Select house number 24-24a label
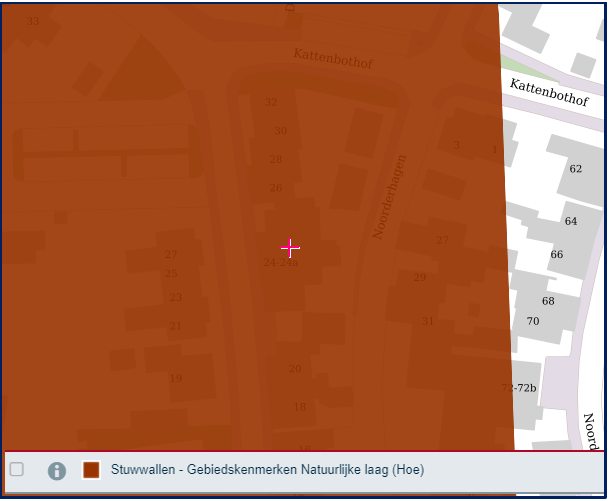Viewport: 609px width, 501px height. tap(281, 263)
